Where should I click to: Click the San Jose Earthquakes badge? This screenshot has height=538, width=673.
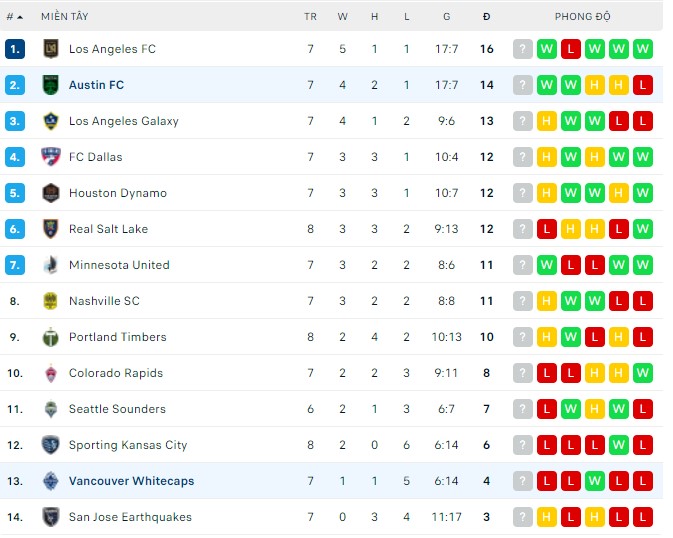[x=51, y=517]
